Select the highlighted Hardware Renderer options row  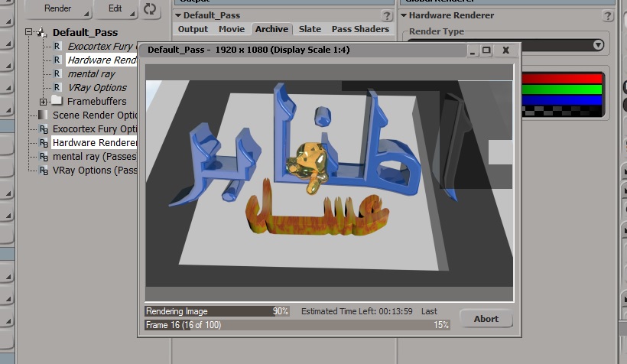(x=94, y=143)
